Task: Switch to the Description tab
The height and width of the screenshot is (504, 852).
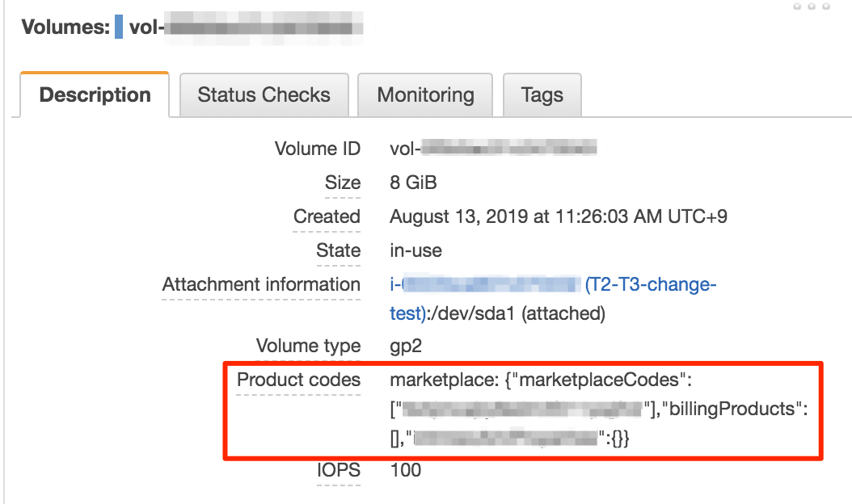Action: point(95,95)
